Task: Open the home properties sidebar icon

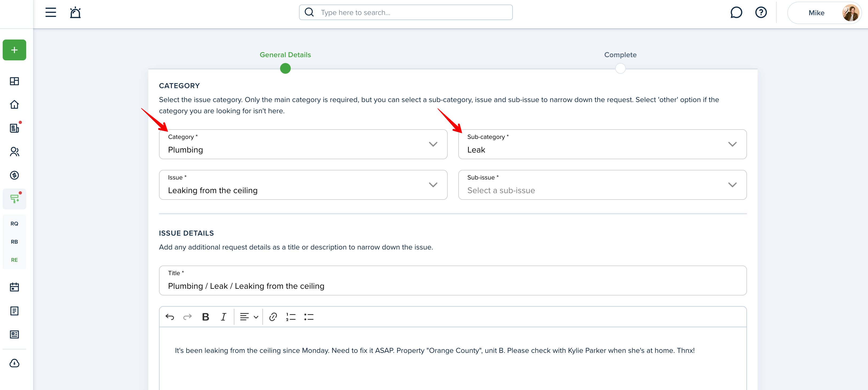Action: [14, 105]
